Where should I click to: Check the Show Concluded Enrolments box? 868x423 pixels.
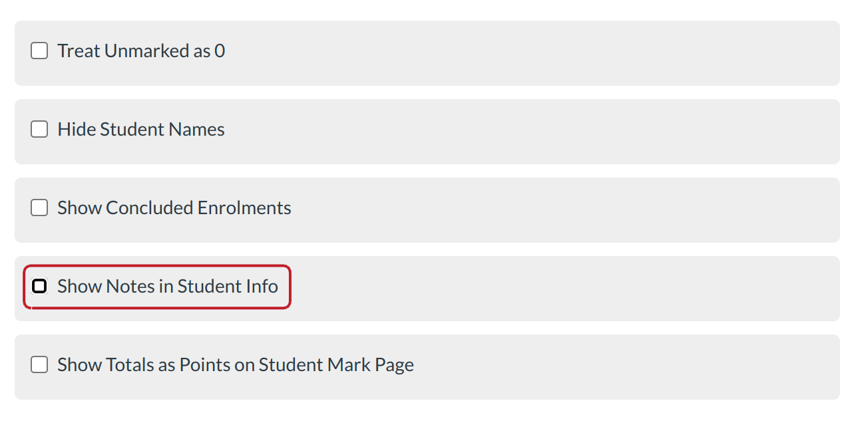pyautogui.click(x=39, y=208)
